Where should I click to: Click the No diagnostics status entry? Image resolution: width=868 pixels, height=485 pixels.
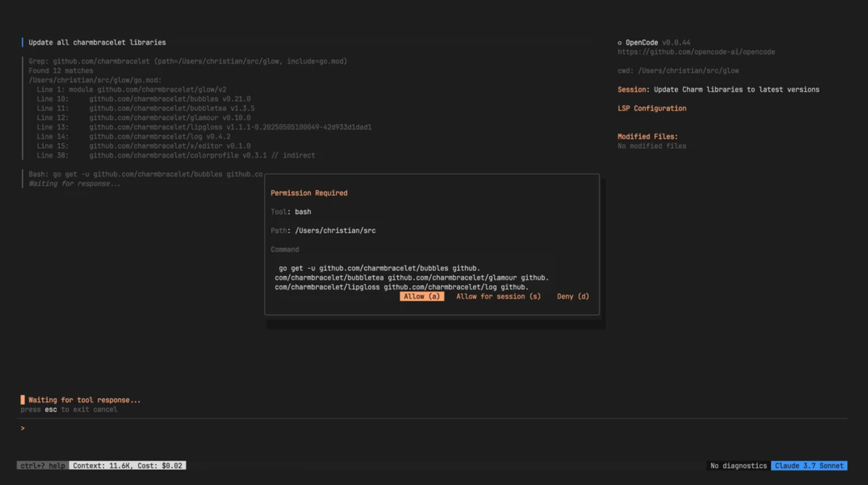point(739,465)
